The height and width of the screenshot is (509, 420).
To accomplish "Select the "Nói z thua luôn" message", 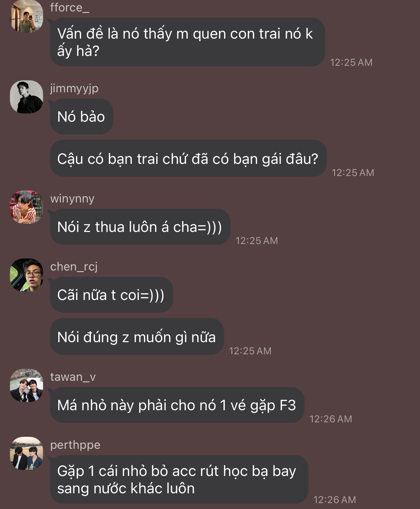I will [x=140, y=227].
